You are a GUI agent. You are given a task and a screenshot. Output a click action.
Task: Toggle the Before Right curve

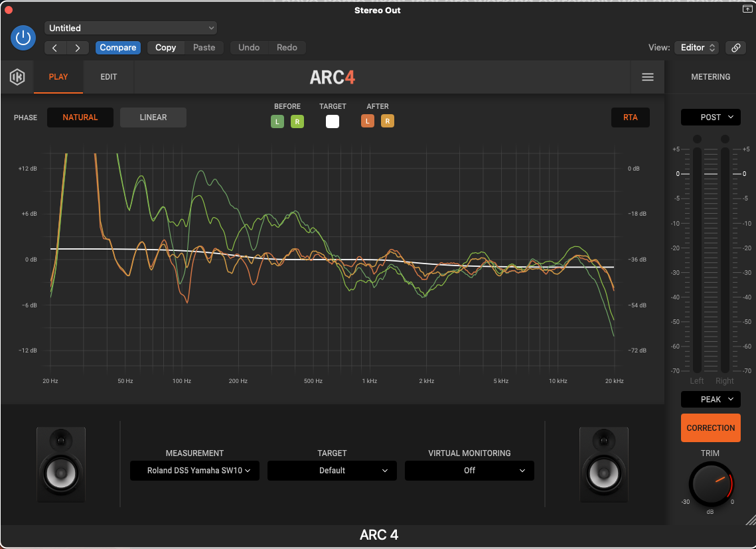pyautogui.click(x=297, y=121)
